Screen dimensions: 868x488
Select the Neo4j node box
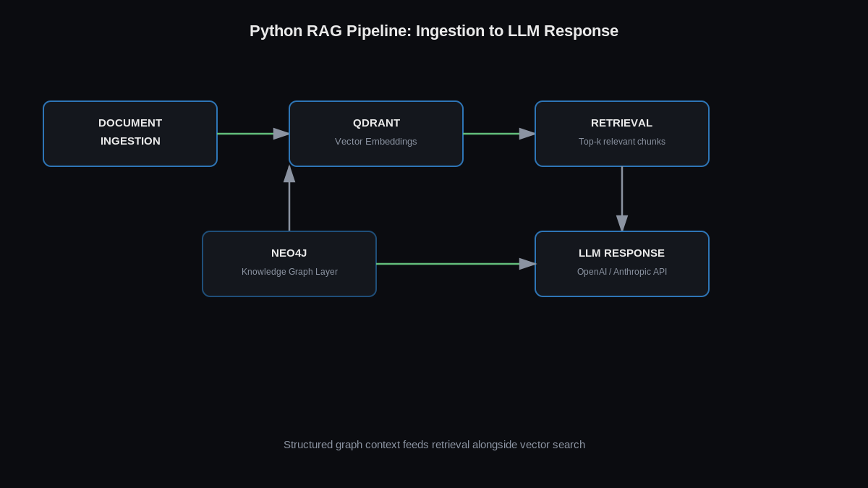coord(289,264)
